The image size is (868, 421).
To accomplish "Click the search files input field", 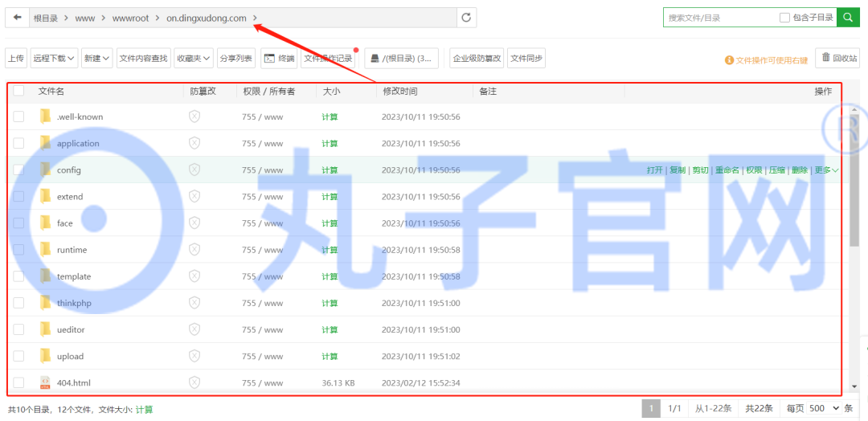I will (x=719, y=18).
